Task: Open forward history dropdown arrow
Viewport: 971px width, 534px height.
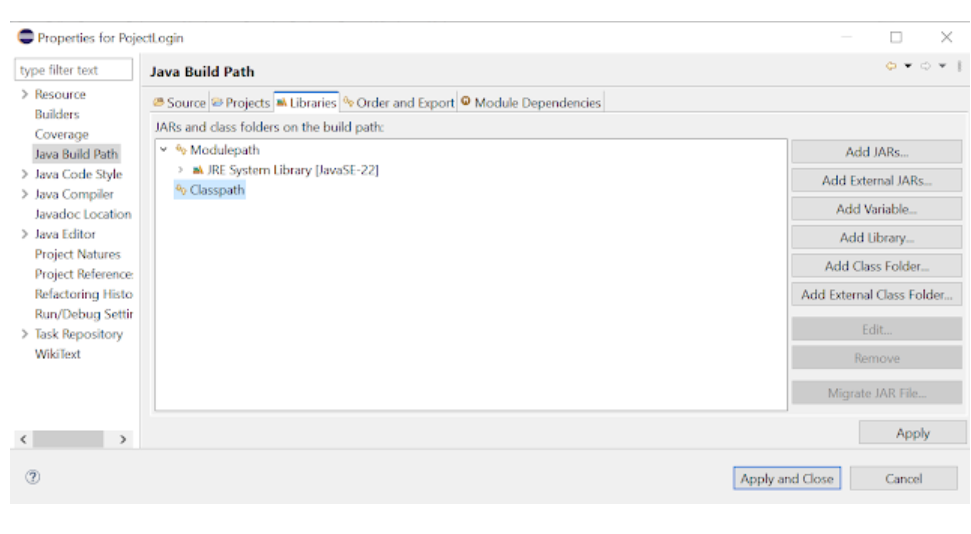Action: click(x=942, y=66)
